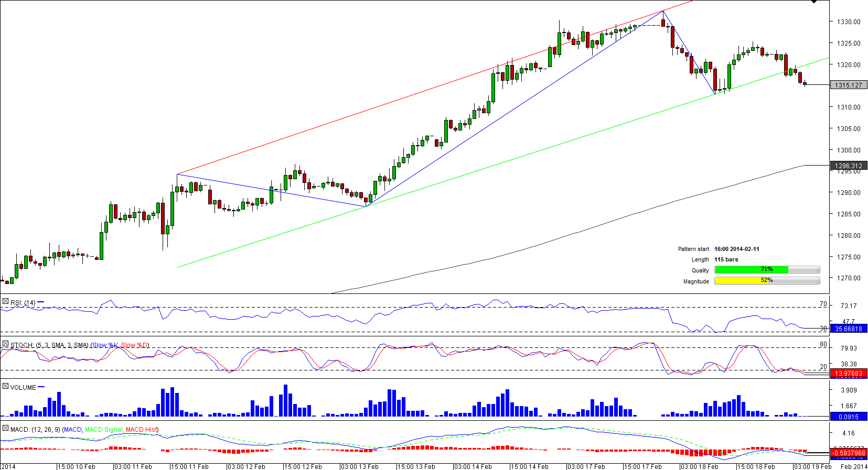Close the RSI indicator panel
Screen dimensions: 868x470
click(5, 302)
